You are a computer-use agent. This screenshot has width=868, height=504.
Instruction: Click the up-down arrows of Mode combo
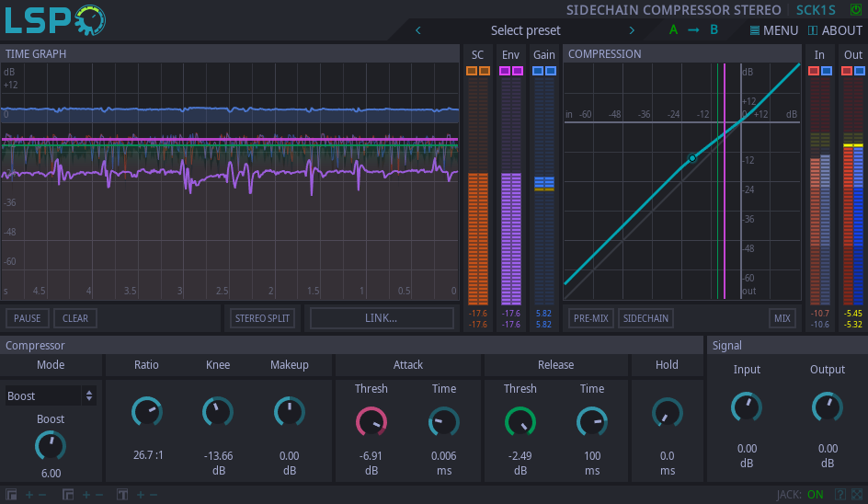pyautogui.click(x=89, y=396)
